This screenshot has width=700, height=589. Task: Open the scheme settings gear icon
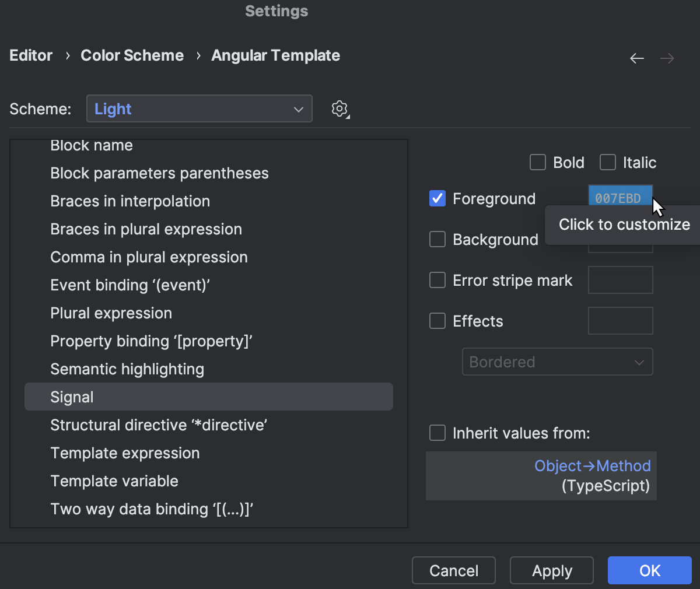tap(339, 108)
